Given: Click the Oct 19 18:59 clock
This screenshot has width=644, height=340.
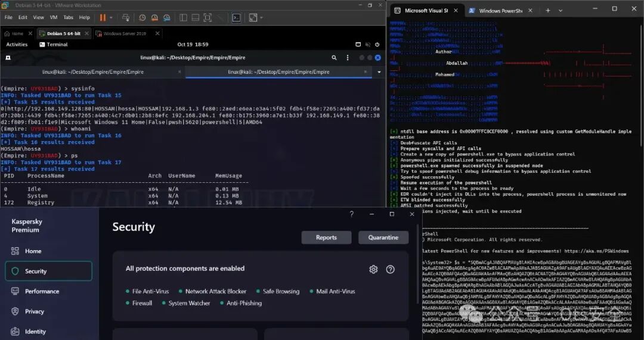Looking at the screenshot, I should (193, 44).
